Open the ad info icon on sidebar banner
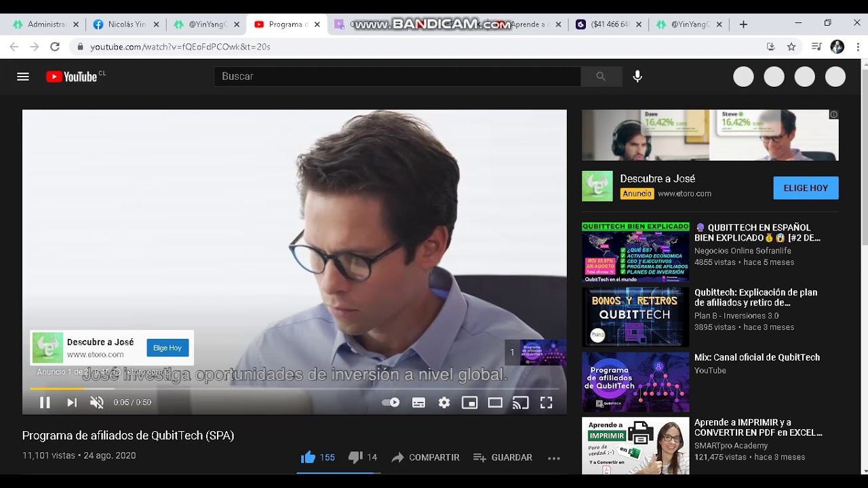868x488 pixels. (x=834, y=115)
